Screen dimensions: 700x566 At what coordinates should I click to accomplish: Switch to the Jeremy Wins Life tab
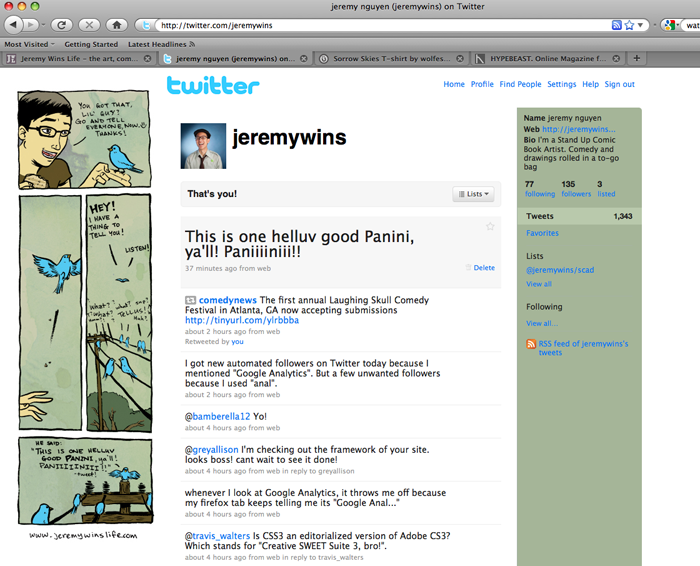coord(79,58)
